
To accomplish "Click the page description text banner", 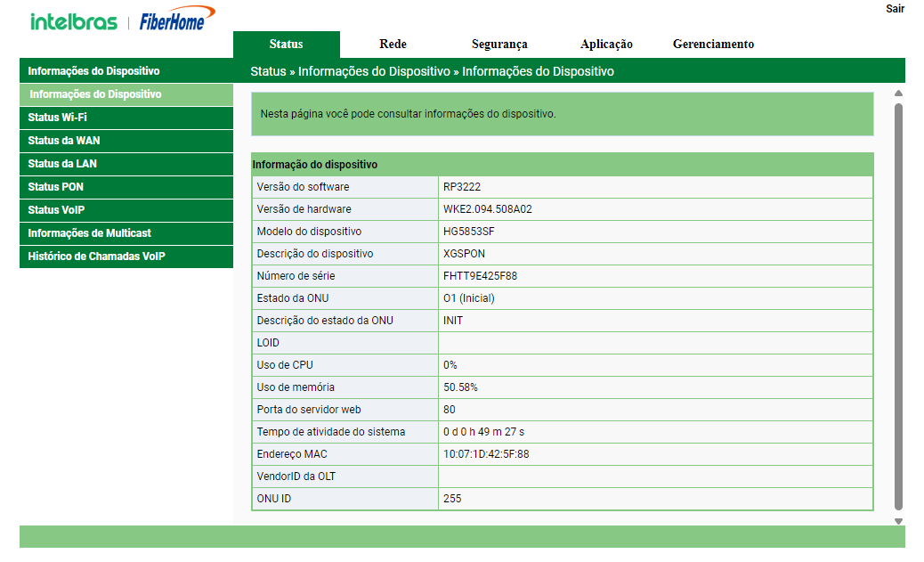I will 563,114.
